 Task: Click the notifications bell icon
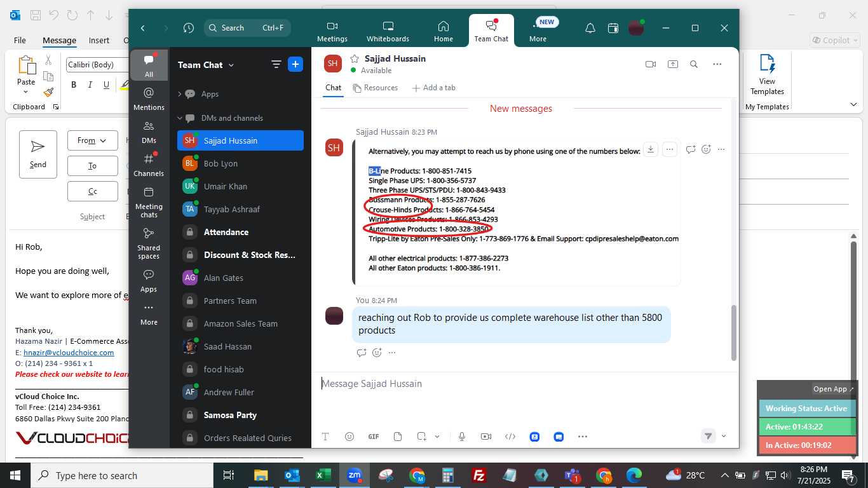point(590,28)
